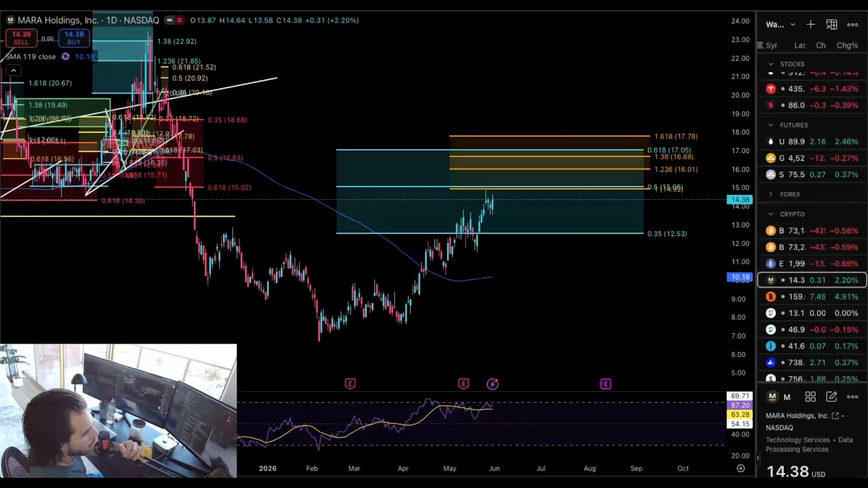Collapse the FUTURES watchlist section
Screen dimensions: 868x488
tap(770, 125)
